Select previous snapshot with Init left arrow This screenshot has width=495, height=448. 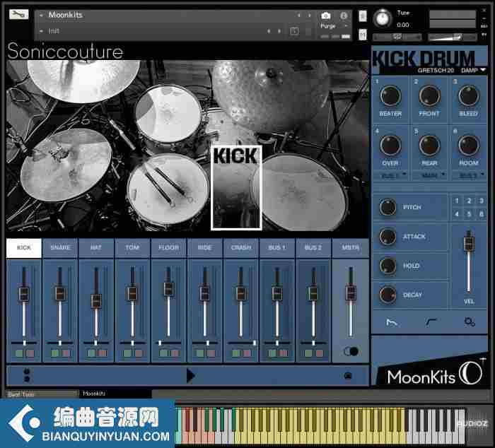(x=269, y=31)
